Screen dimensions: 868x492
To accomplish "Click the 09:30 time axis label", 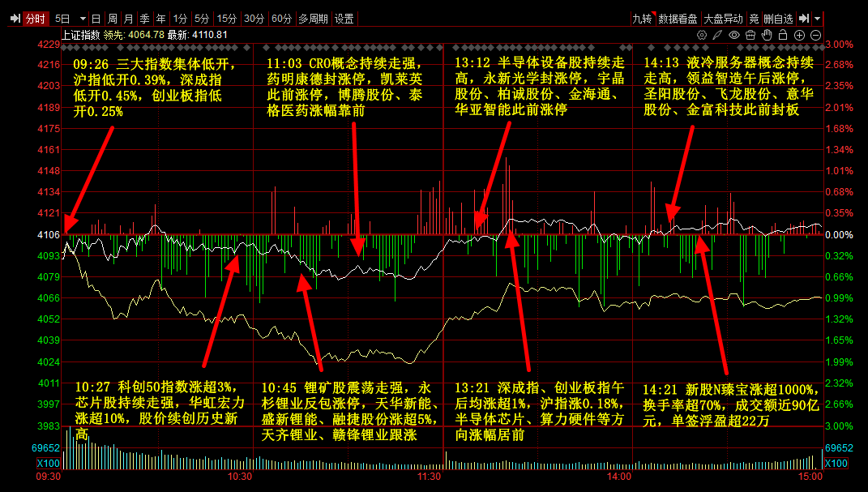I will click(x=48, y=477).
